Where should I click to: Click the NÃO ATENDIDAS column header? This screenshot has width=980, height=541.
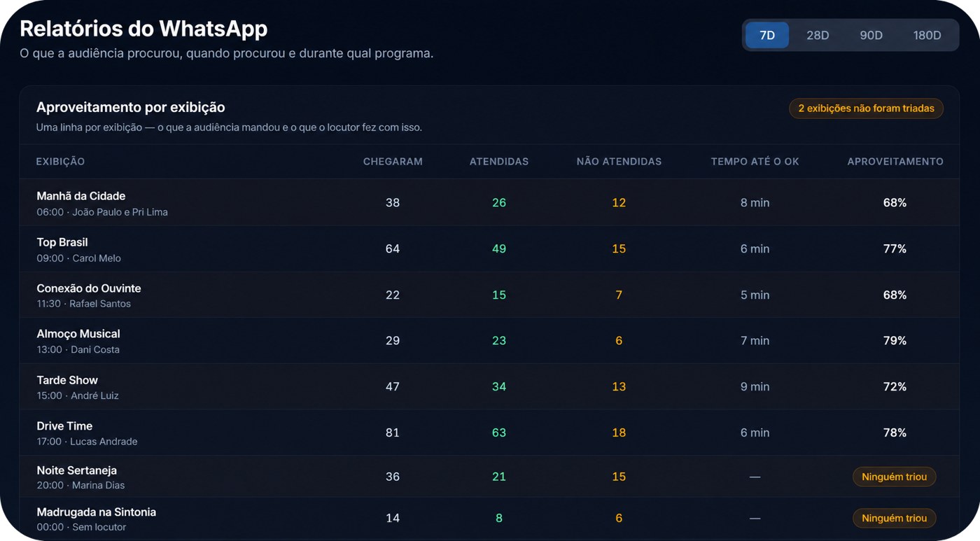pyautogui.click(x=619, y=162)
